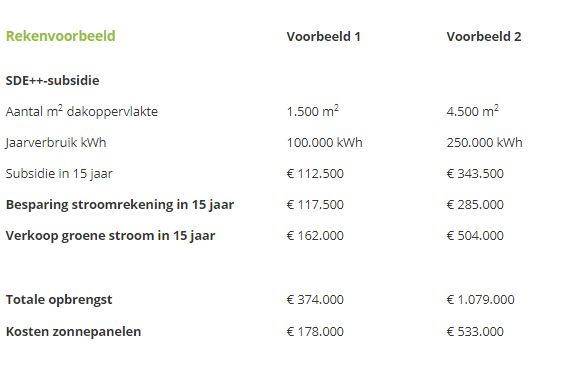This screenshot has width=580, height=367.
Task: Select the € 1.079.000 total amount
Action: [480, 299]
